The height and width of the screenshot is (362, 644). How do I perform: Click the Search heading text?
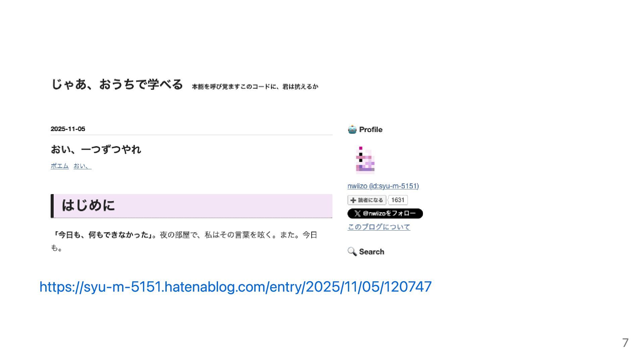(x=372, y=252)
